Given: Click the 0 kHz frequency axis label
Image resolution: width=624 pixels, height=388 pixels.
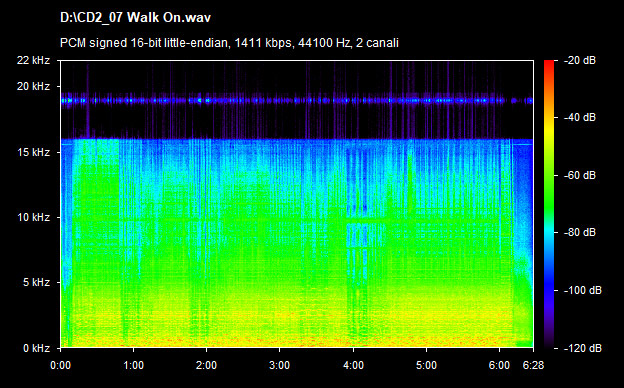Looking at the screenshot, I should tap(36, 348).
